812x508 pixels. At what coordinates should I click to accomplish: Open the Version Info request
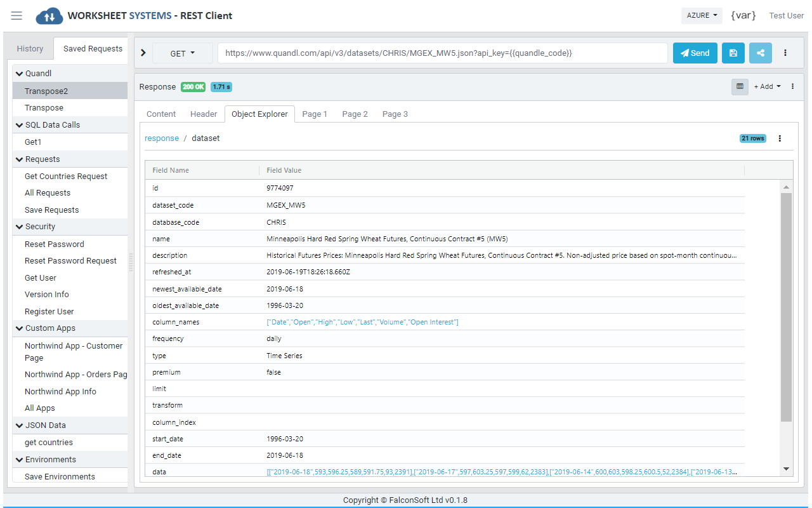pyautogui.click(x=70, y=294)
